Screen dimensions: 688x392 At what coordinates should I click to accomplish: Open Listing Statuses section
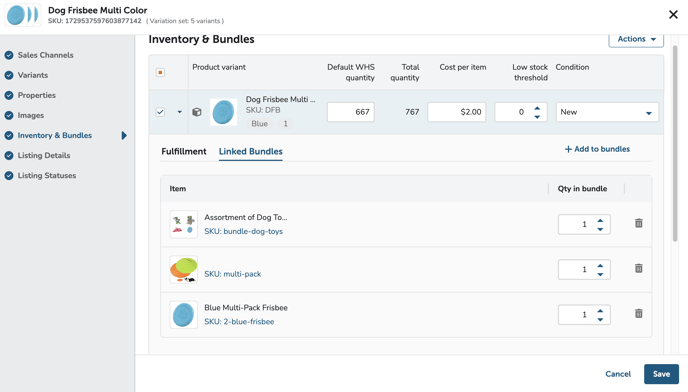click(x=47, y=176)
